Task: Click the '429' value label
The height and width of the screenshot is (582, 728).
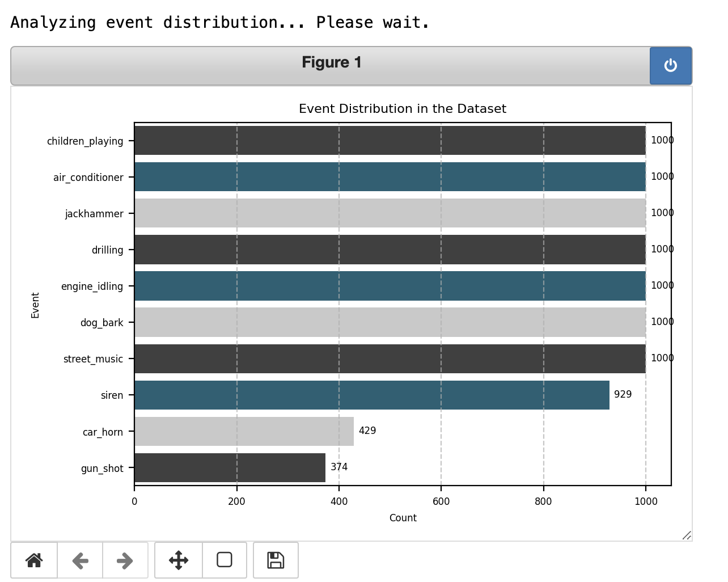Action: pyautogui.click(x=367, y=431)
